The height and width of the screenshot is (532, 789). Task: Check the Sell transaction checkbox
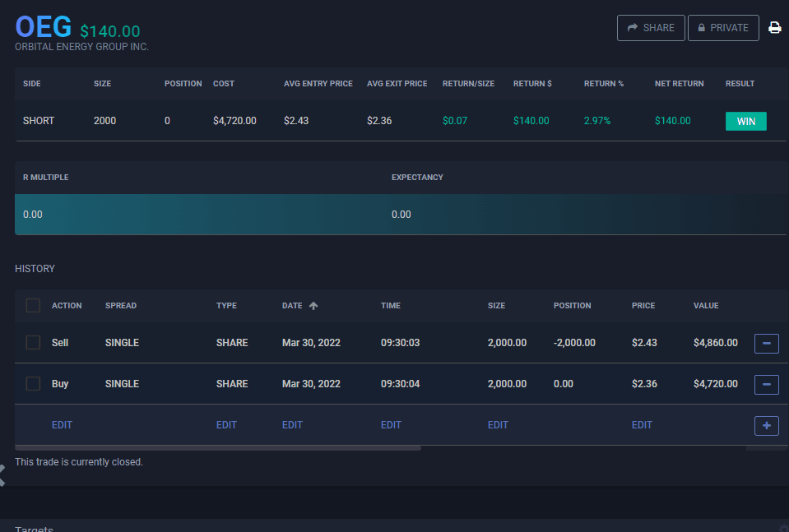tap(33, 343)
